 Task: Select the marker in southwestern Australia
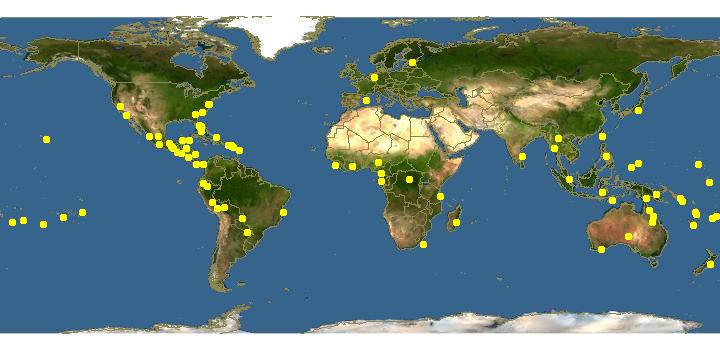click(602, 249)
